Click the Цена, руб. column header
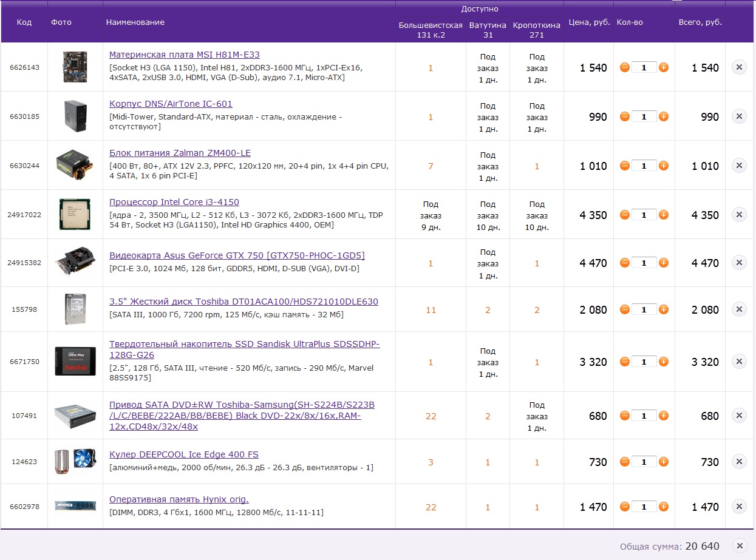756x560 pixels. tap(589, 22)
